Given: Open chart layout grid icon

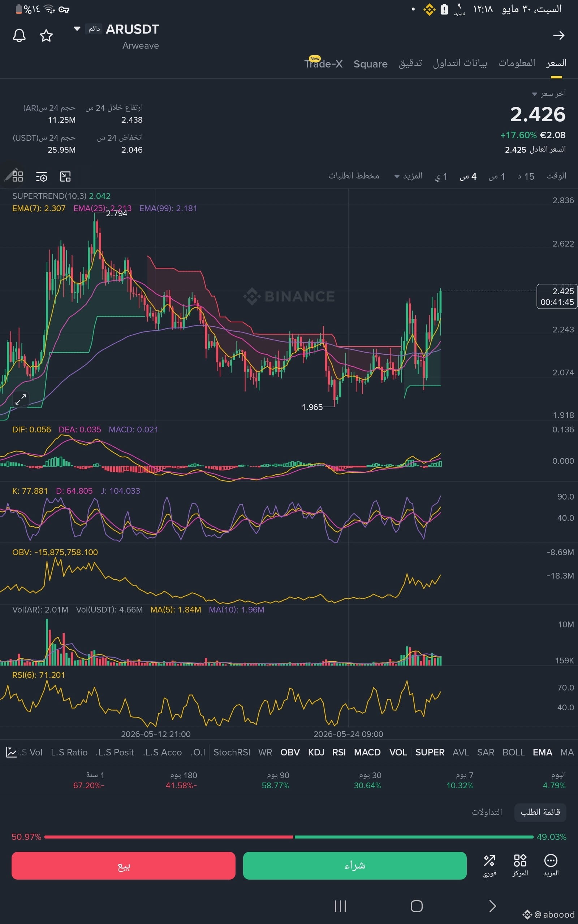Looking at the screenshot, I should click(18, 176).
